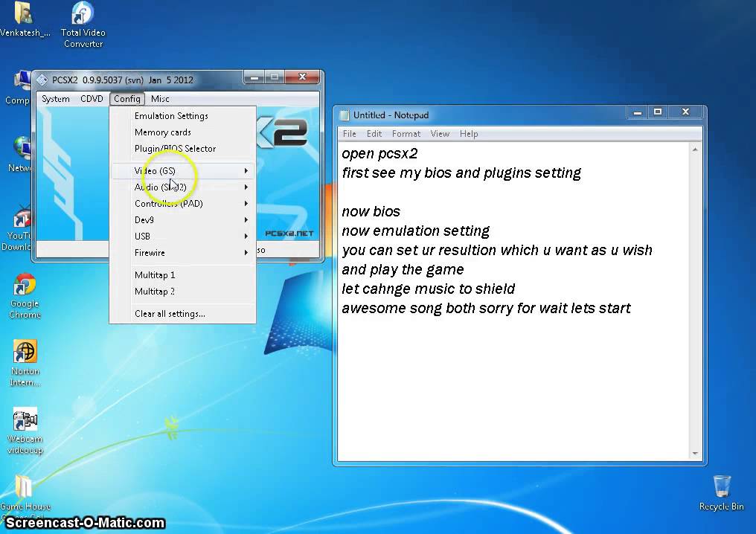The image size is (756, 534).
Task: Choose Emulation Settings from Config menu
Action: tap(183, 116)
